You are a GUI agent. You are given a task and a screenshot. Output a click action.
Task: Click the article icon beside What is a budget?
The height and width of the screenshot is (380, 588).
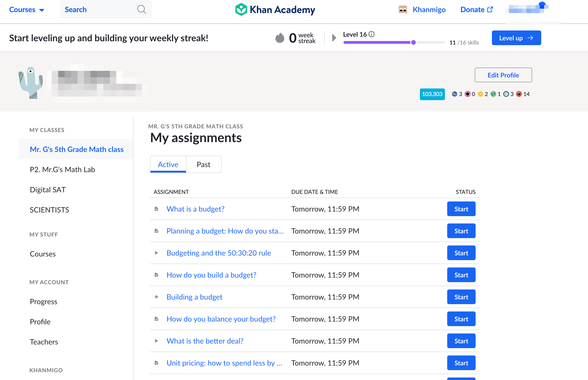156,209
